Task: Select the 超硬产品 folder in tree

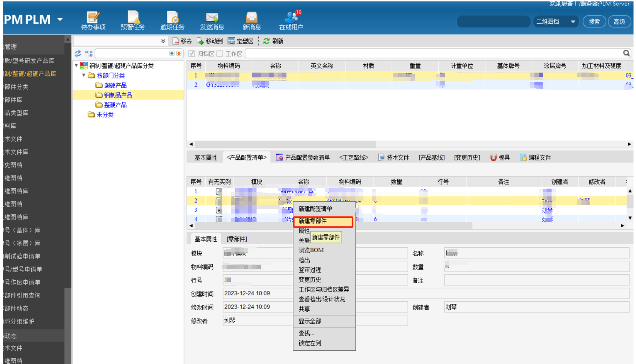Action: [115, 85]
